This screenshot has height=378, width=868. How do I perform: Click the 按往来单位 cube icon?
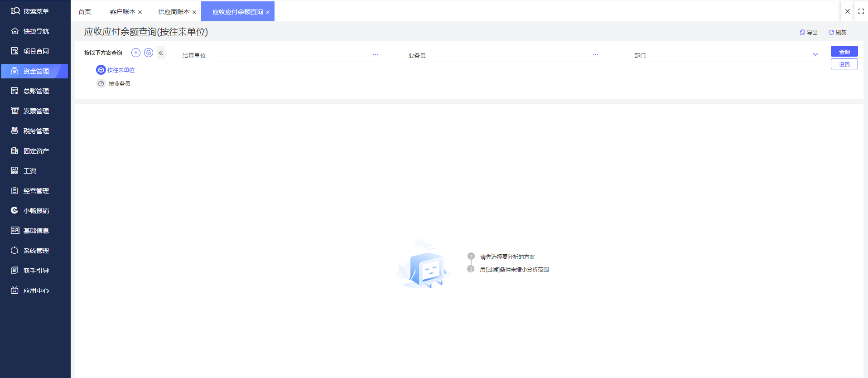click(x=101, y=70)
